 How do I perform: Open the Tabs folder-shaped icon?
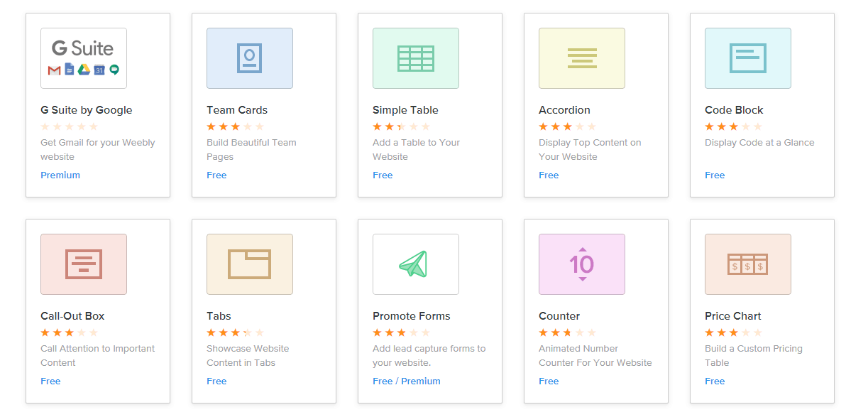[250, 264]
